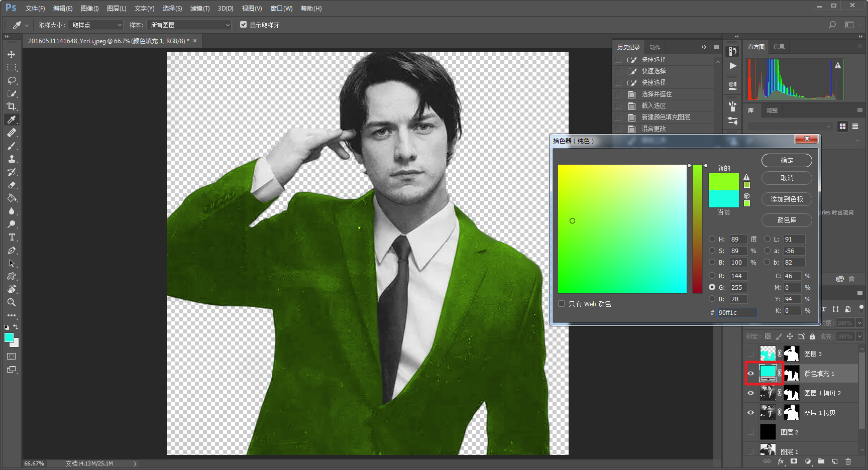Open the 图像(I) menu
This screenshot has height=470, width=868.
point(90,9)
